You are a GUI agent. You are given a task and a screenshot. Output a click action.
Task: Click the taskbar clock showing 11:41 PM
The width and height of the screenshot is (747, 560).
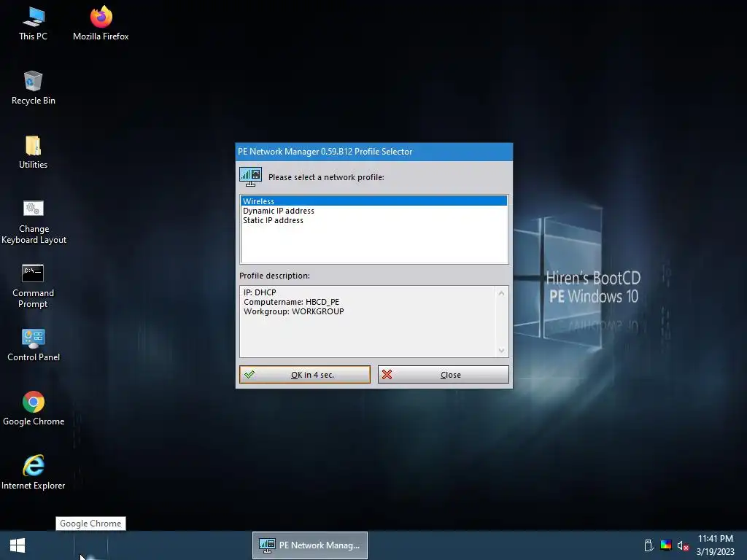(x=716, y=545)
